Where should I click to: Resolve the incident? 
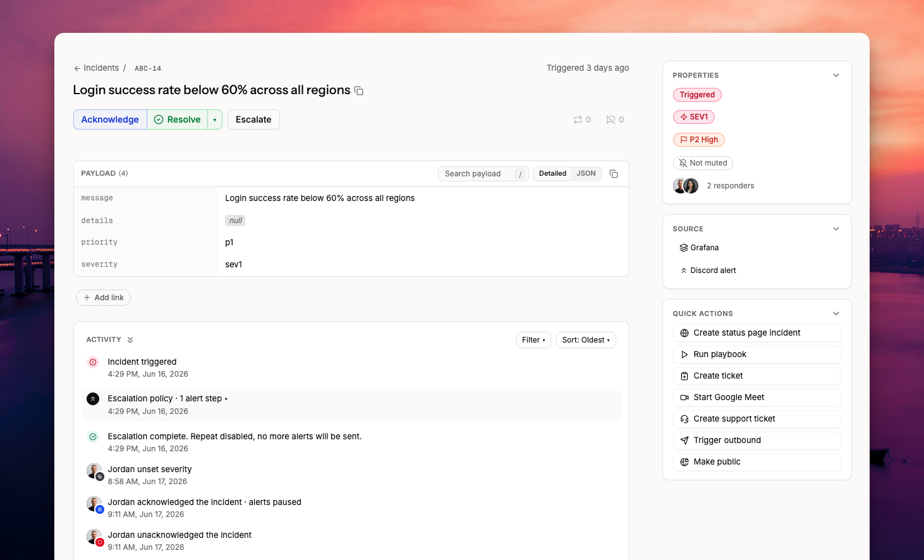click(178, 119)
